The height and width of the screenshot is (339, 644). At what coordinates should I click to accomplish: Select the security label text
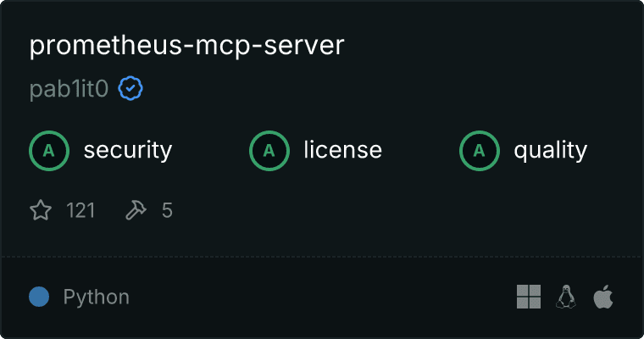coord(128,150)
